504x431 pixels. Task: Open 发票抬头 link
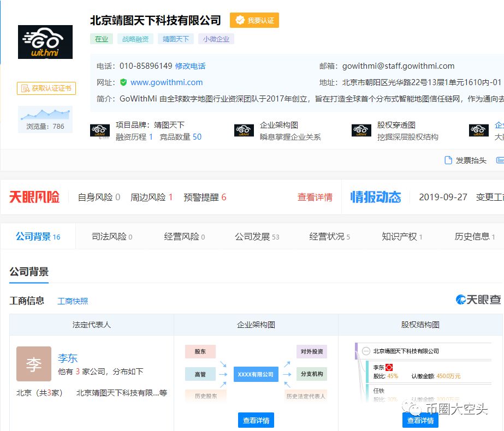pyautogui.click(x=471, y=160)
